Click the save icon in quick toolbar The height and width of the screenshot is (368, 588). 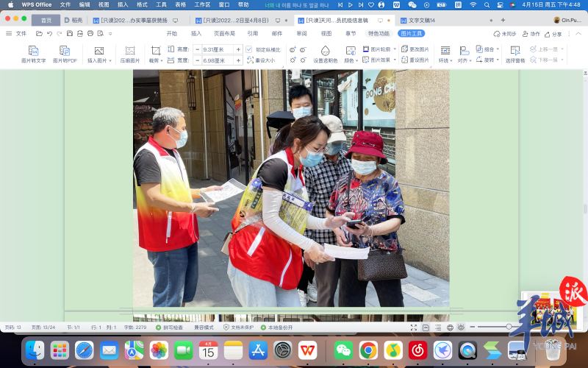click(x=70, y=33)
